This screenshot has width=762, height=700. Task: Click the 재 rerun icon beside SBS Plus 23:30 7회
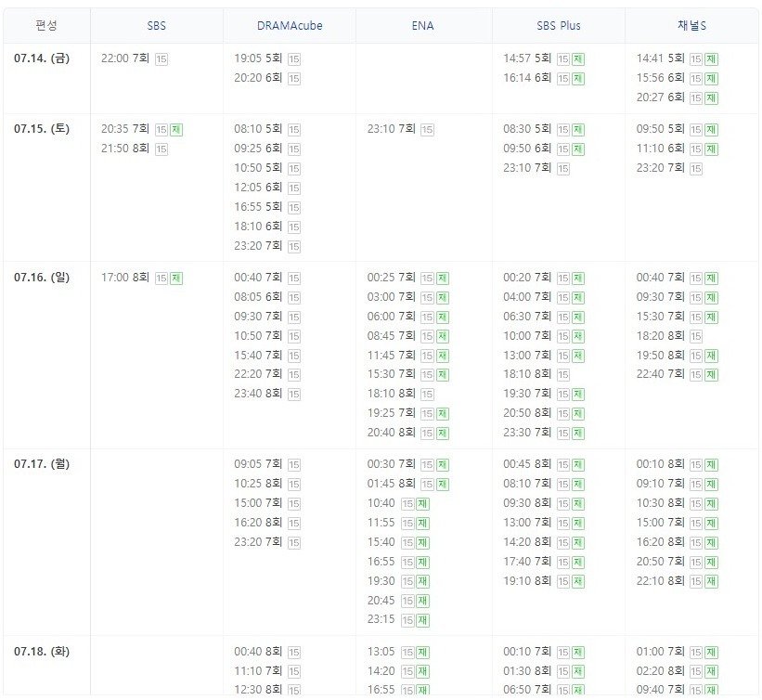(578, 434)
